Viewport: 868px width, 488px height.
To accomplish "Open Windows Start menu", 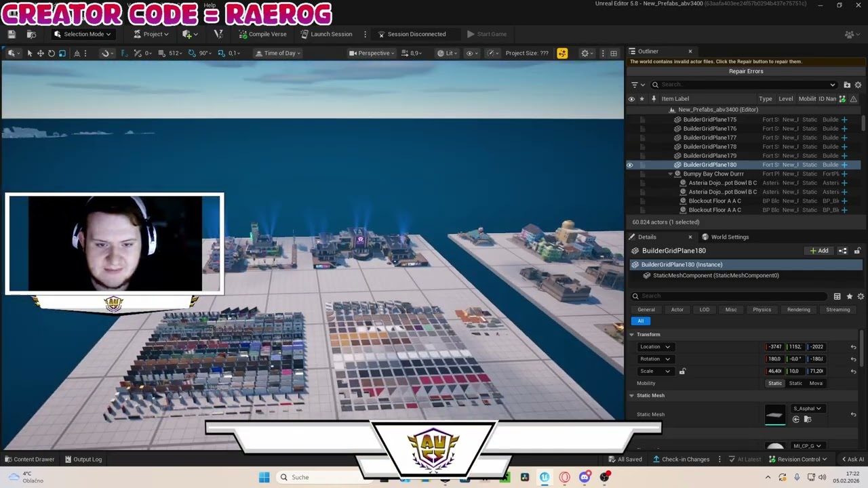I will pyautogui.click(x=264, y=477).
